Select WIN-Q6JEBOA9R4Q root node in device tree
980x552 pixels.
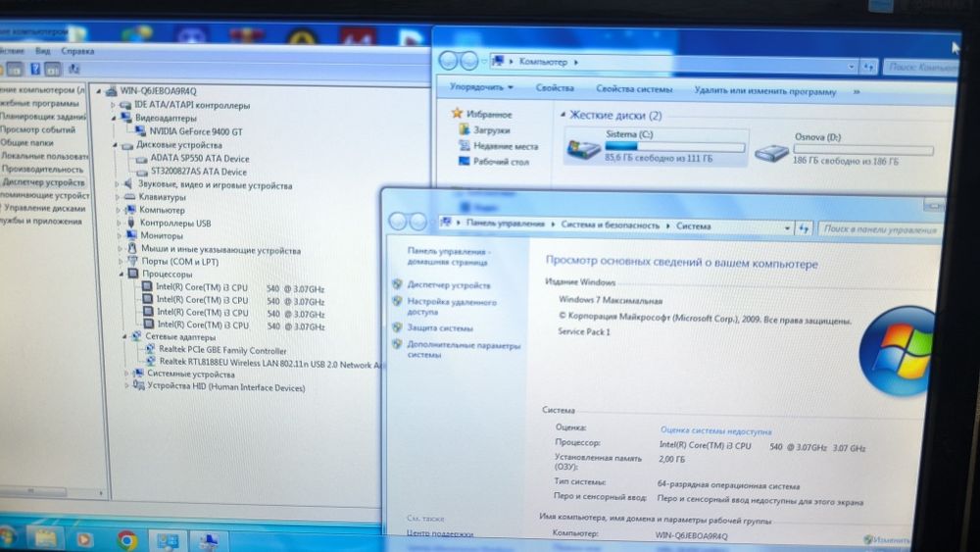click(x=158, y=91)
